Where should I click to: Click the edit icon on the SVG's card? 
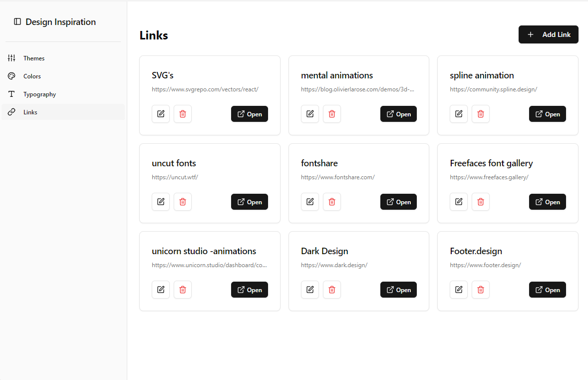pos(161,114)
